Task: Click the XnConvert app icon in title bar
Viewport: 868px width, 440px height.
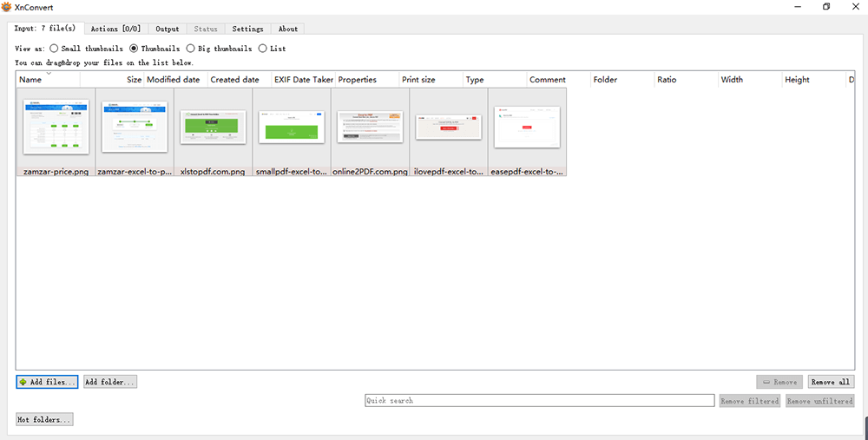Action: [x=7, y=7]
